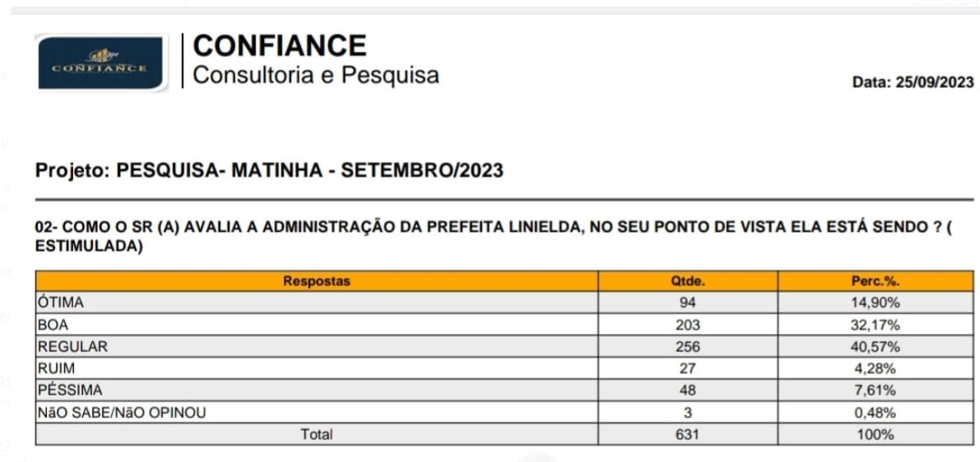Click the RUIM response row label
The width and height of the screenshot is (980, 462).
56,368
